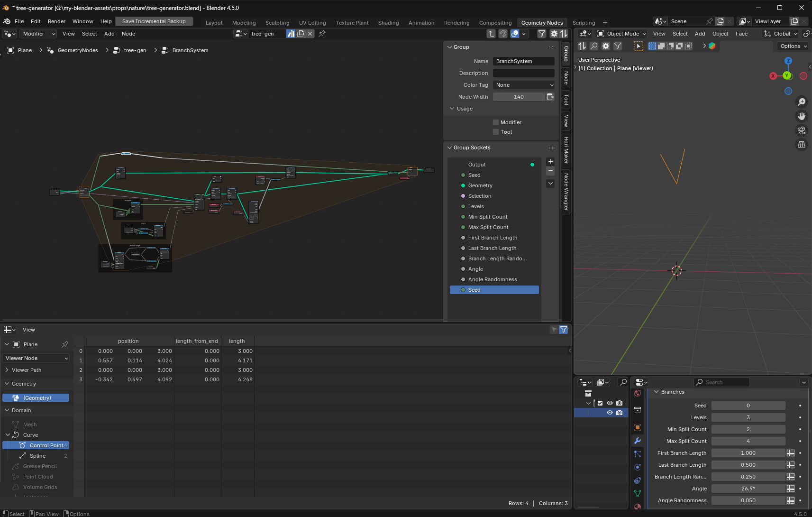Image resolution: width=812 pixels, height=517 pixels.
Task: Collapse the Group Sockets panel
Action: tap(450, 148)
